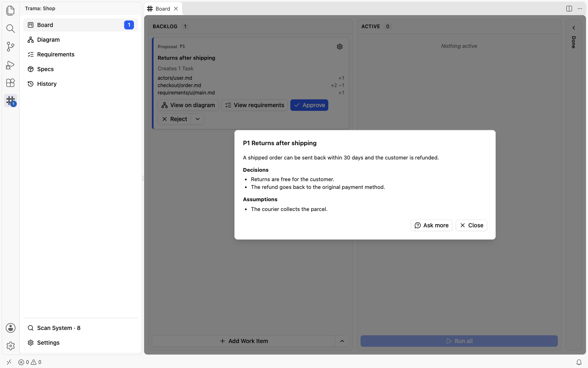Open the Search icon in activity bar
588x368 pixels.
[11, 29]
